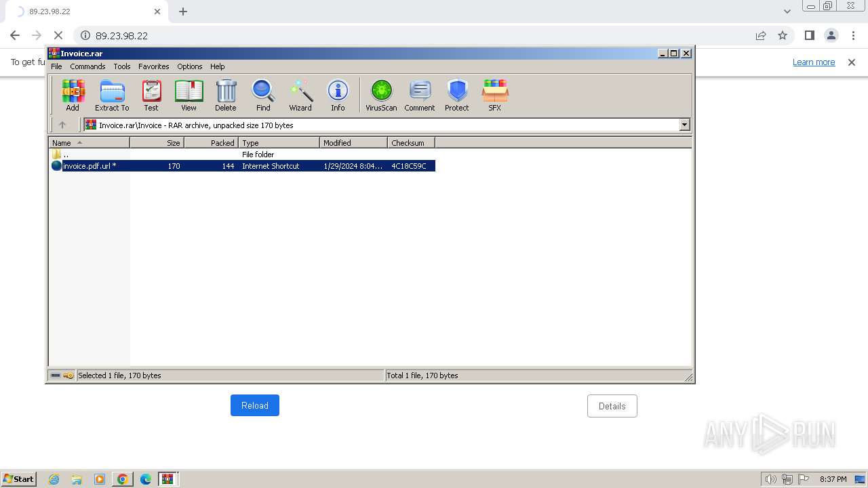868x488 pixels.
Task: Dismiss the Chrome info bar
Action: coord(852,62)
